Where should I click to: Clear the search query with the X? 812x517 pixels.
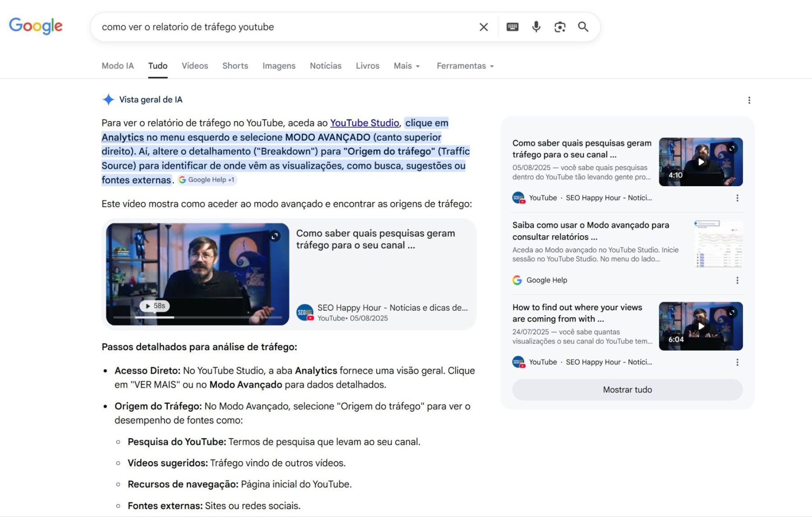(484, 27)
